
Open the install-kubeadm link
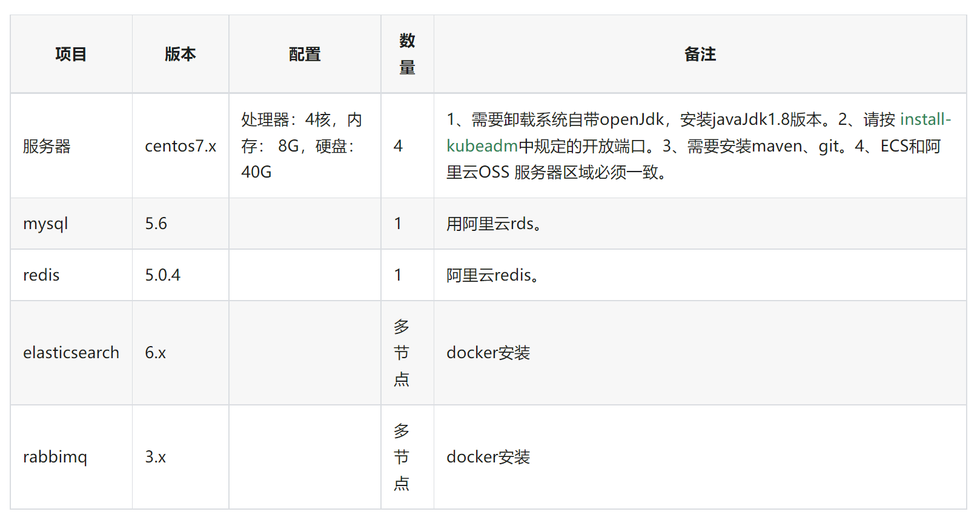tap(925, 119)
